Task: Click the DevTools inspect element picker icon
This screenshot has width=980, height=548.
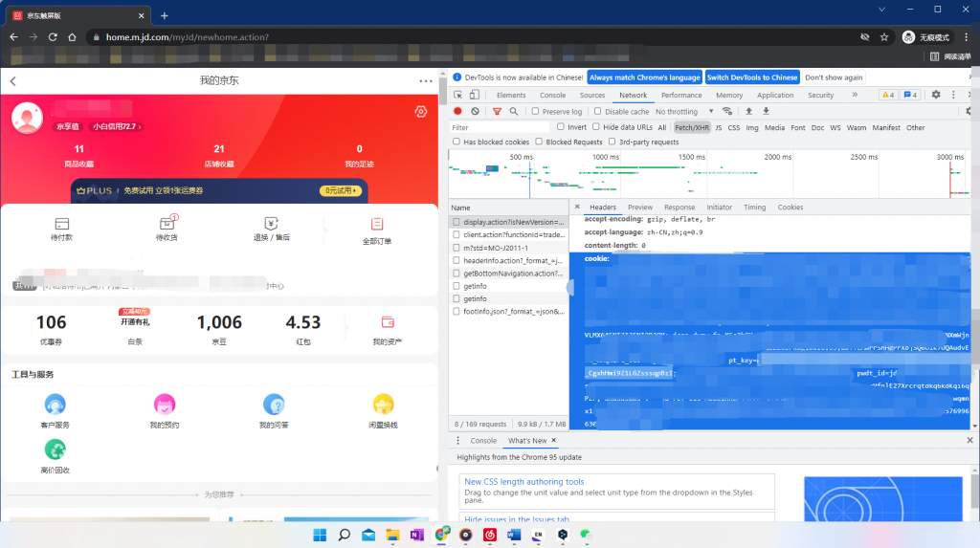Action: 458,95
